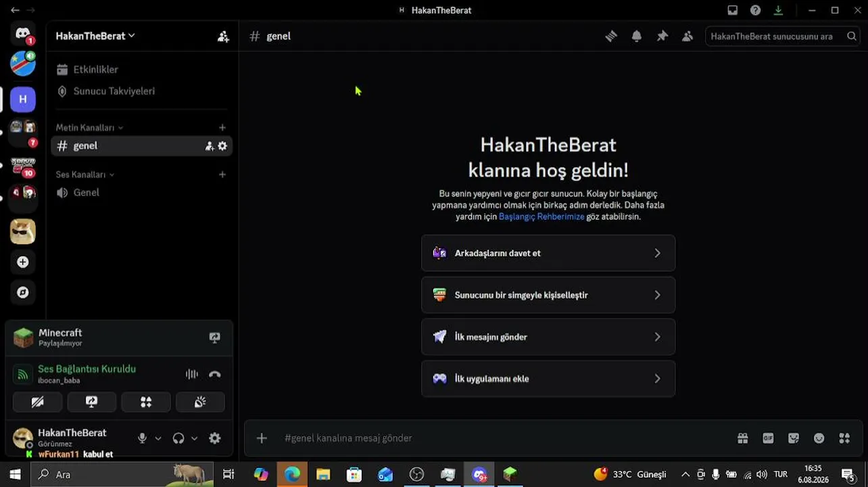Click Arkadaşlarını davet et card

tap(548, 253)
